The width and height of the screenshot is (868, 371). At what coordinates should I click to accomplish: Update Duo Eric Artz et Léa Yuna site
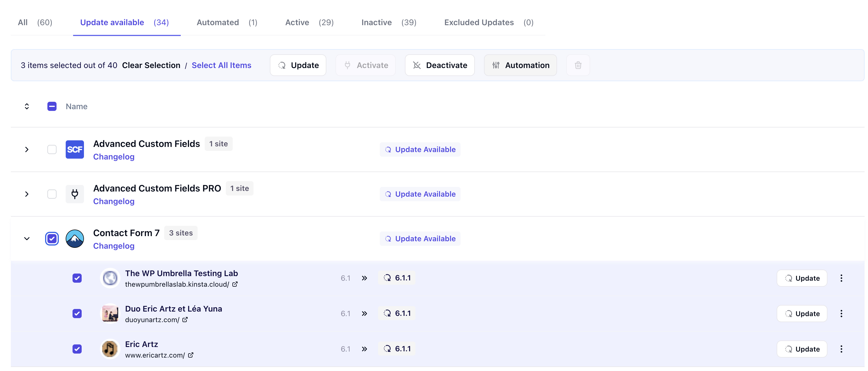pos(802,314)
